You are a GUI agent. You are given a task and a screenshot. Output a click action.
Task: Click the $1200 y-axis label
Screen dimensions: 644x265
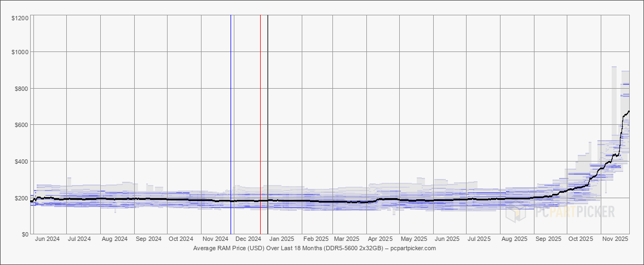click(x=20, y=19)
